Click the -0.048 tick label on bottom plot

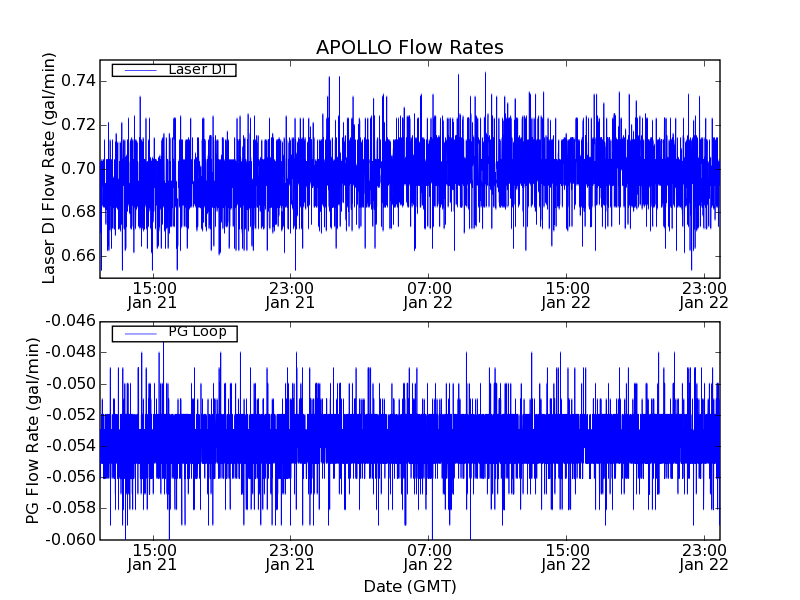coord(71,352)
